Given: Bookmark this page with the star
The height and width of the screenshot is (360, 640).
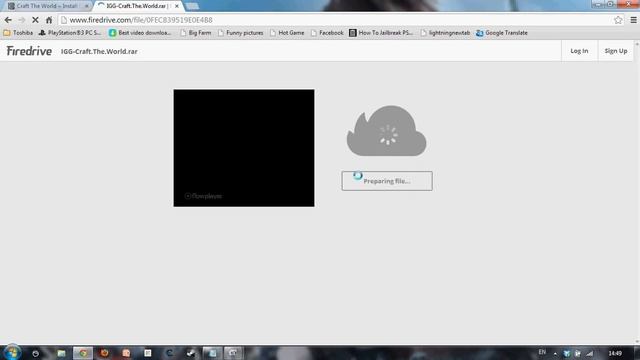Looking at the screenshot, I should click(x=618, y=20).
